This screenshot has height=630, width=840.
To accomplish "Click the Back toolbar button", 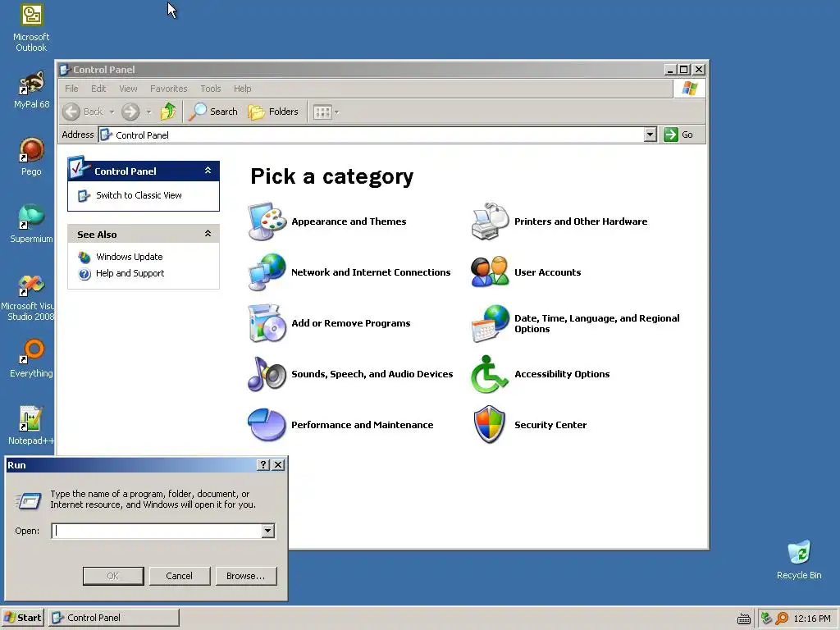I will tap(83, 112).
